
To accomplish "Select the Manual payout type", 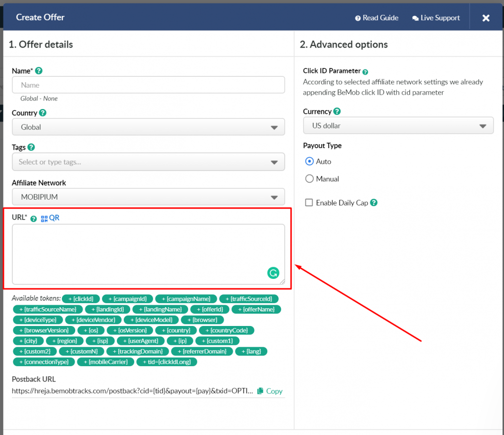I will (x=309, y=179).
